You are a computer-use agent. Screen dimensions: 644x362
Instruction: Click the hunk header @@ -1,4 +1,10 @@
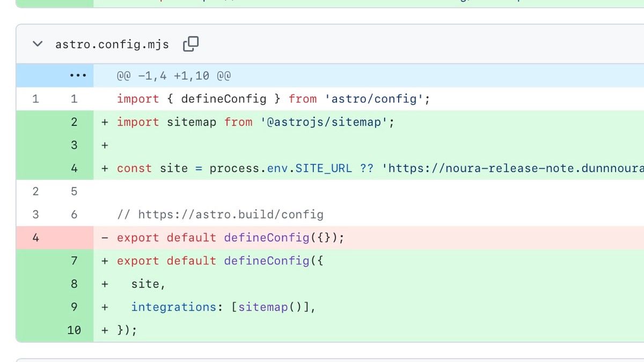point(174,76)
